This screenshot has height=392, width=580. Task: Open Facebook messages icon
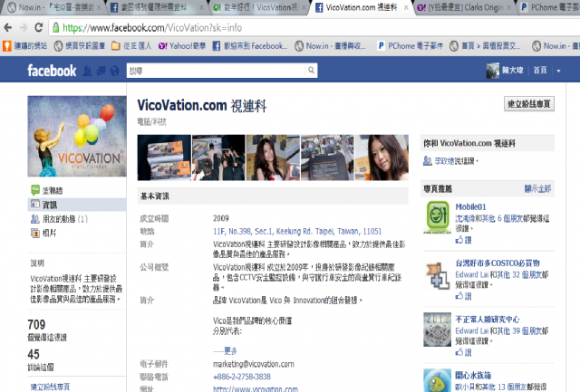coord(101,71)
